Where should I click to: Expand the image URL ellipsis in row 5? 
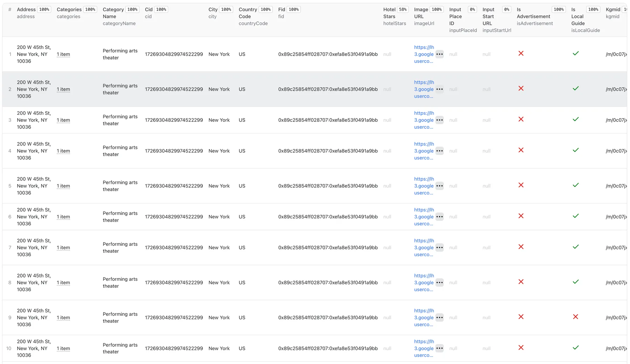coord(440,186)
